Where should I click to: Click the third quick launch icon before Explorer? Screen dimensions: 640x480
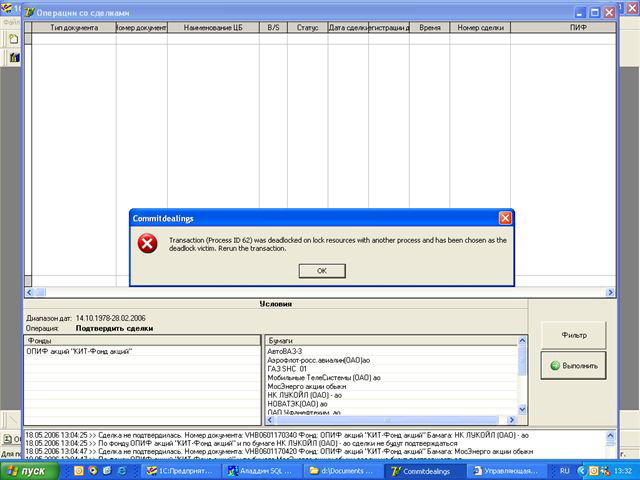[x=107, y=471]
